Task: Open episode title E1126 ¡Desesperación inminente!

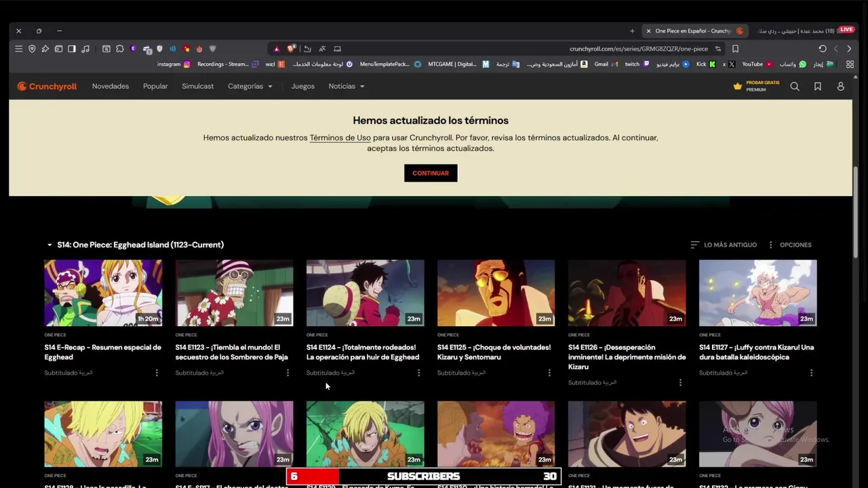Action: [627, 357]
